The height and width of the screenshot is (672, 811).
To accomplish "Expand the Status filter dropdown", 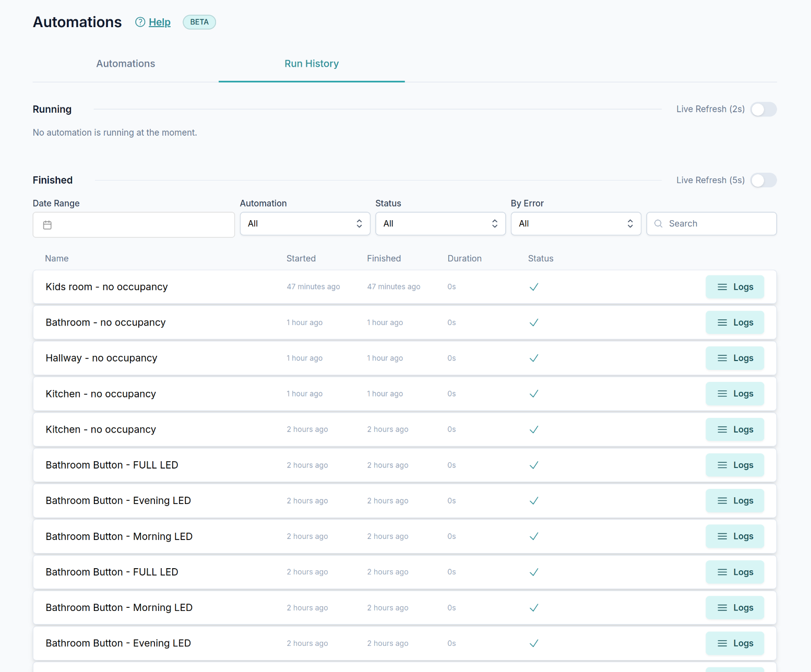I will (440, 224).
